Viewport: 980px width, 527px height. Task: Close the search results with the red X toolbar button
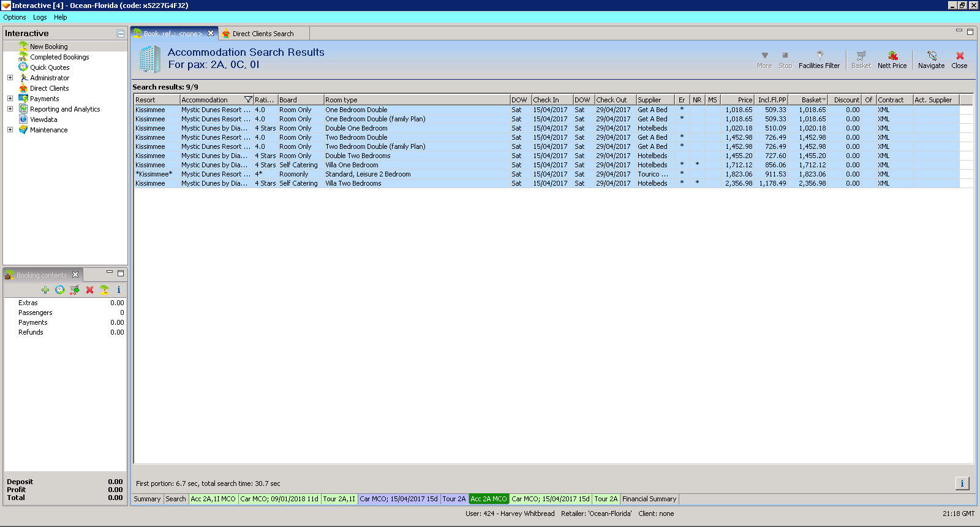pyautogui.click(x=959, y=60)
